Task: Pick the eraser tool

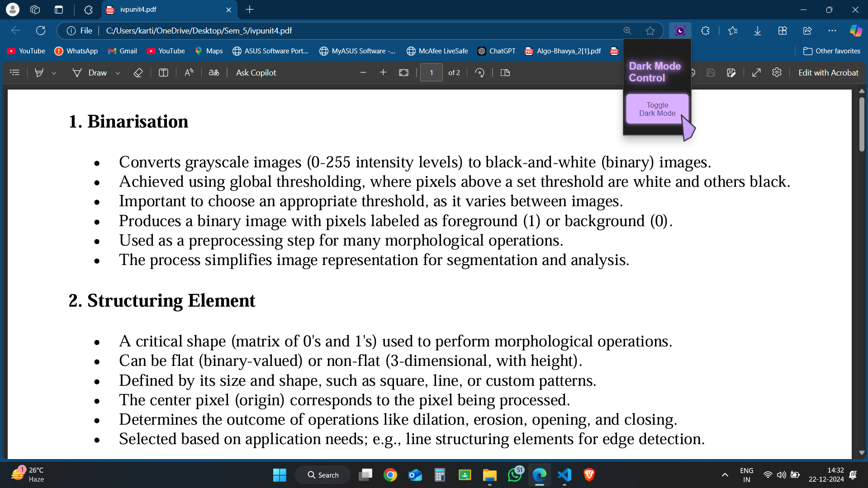Action: tap(138, 72)
